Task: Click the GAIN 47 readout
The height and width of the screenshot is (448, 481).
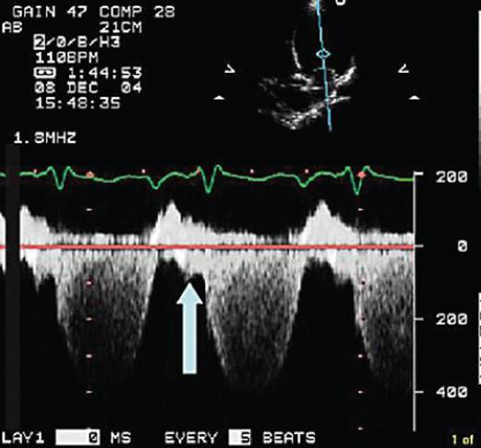Action: point(51,12)
